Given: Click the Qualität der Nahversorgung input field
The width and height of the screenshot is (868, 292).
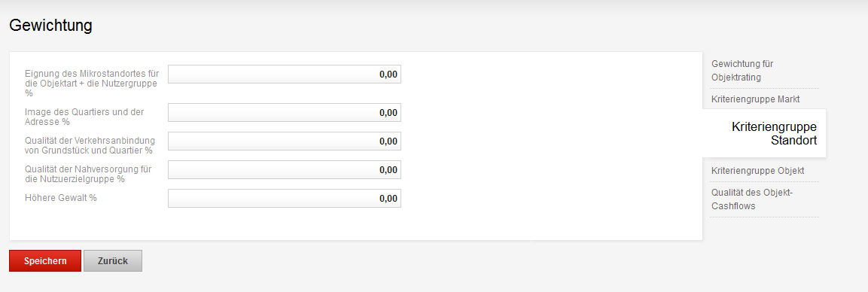Looking at the screenshot, I should 285,170.
